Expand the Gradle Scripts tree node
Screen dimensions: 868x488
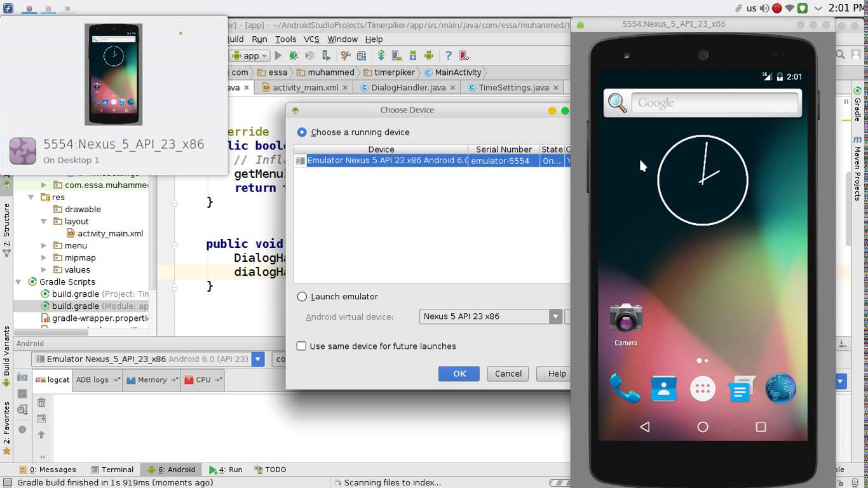[x=19, y=281]
